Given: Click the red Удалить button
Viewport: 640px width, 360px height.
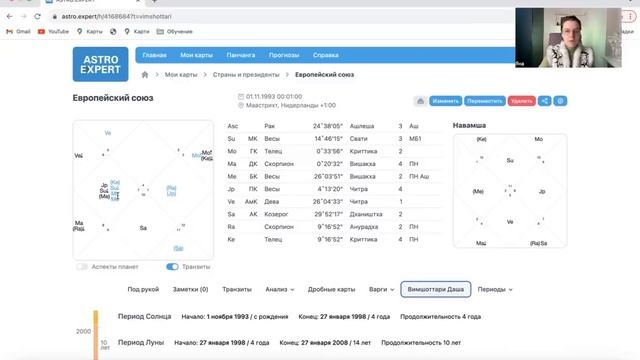Looking at the screenshot, I should [521, 101].
